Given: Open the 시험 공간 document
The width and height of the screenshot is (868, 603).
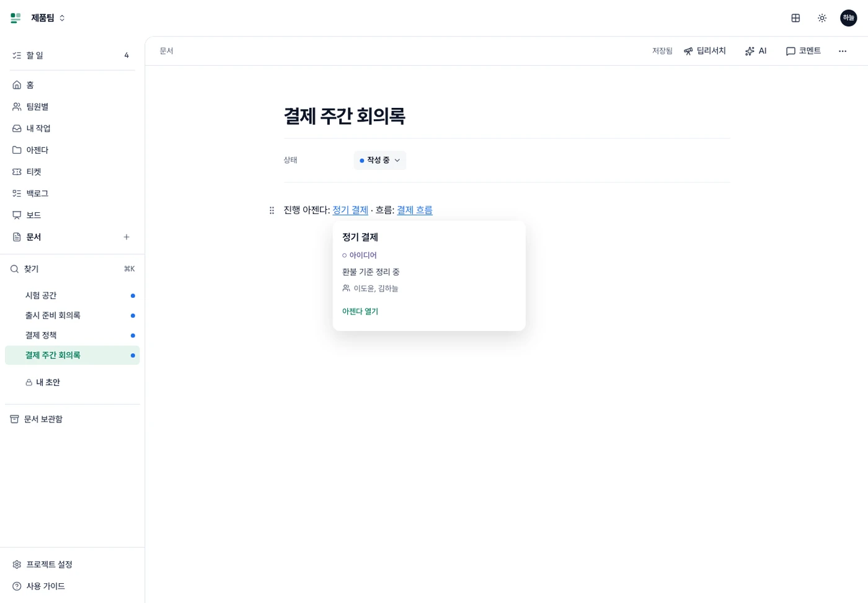Looking at the screenshot, I should (73, 295).
